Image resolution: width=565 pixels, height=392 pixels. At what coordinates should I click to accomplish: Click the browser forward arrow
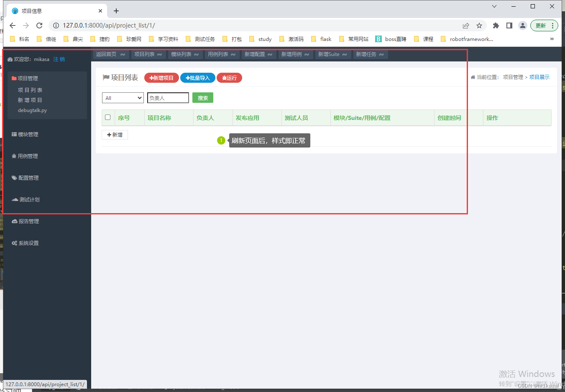coord(26,25)
